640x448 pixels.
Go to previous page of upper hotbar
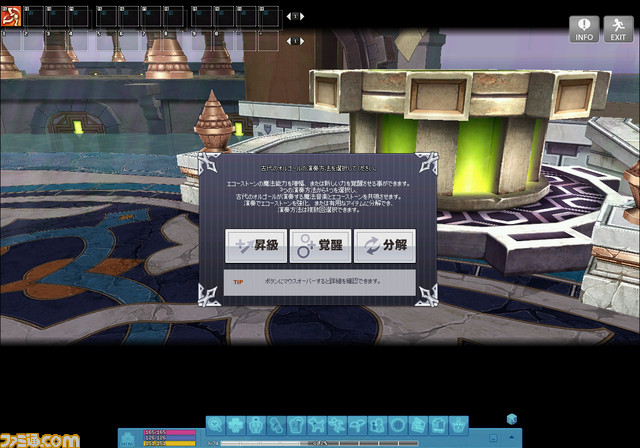pyautogui.click(x=289, y=16)
